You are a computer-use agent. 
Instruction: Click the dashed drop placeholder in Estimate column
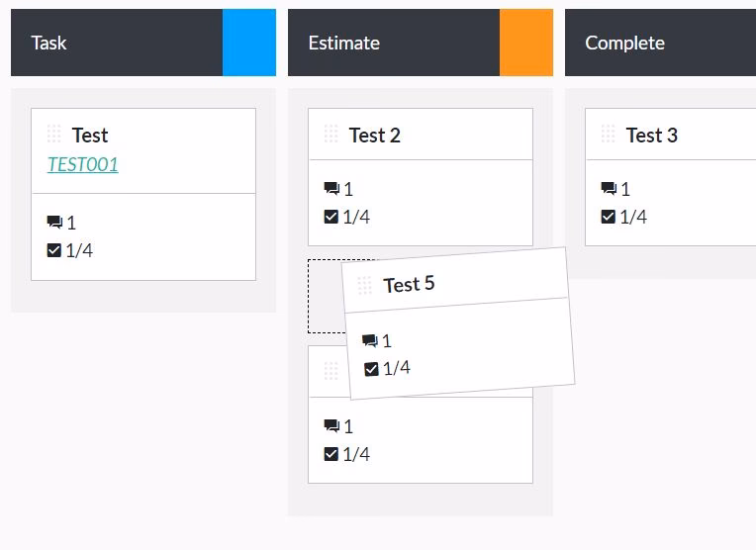325,297
